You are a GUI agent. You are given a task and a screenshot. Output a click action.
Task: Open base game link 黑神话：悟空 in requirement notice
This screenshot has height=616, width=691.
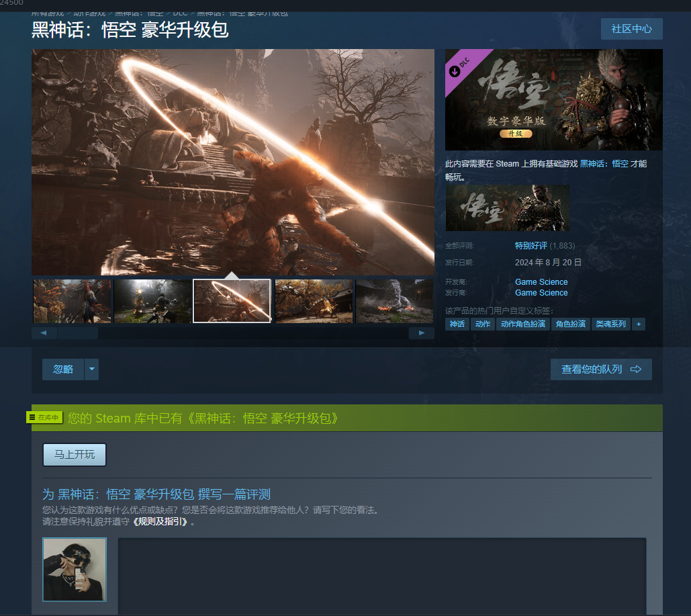pyautogui.click(x=604, y=164)
